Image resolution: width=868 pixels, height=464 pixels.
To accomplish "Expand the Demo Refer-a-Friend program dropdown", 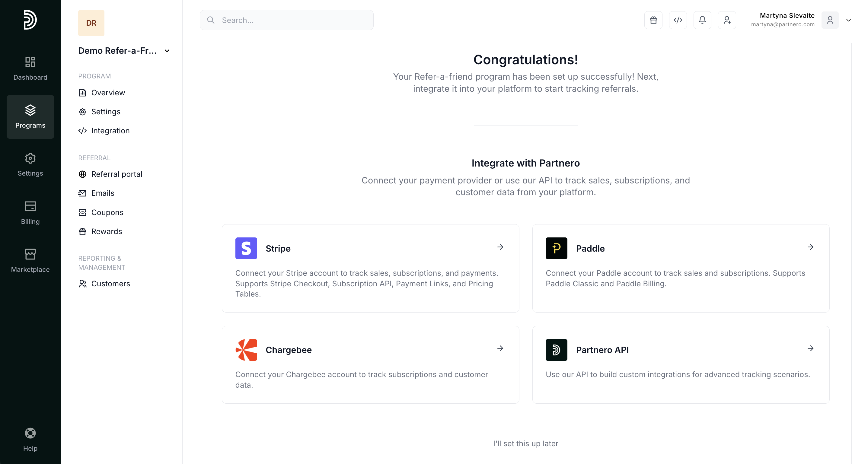I will (x=167, y=51).
